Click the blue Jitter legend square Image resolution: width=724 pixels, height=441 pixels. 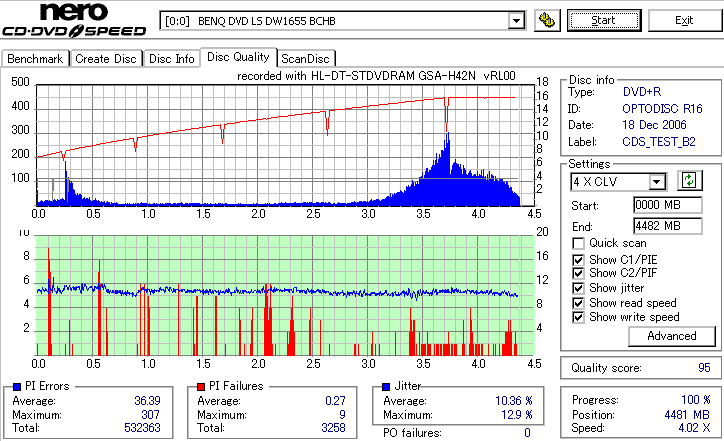click(386, 387)
